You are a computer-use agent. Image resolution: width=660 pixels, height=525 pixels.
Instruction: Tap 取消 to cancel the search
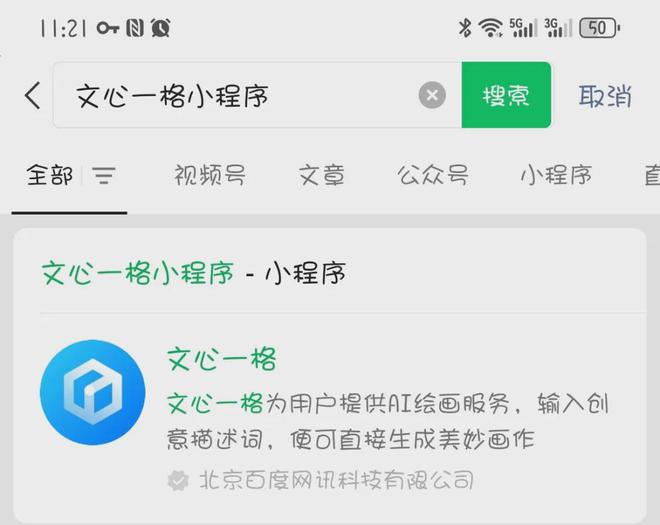click(x=605, y=96)
